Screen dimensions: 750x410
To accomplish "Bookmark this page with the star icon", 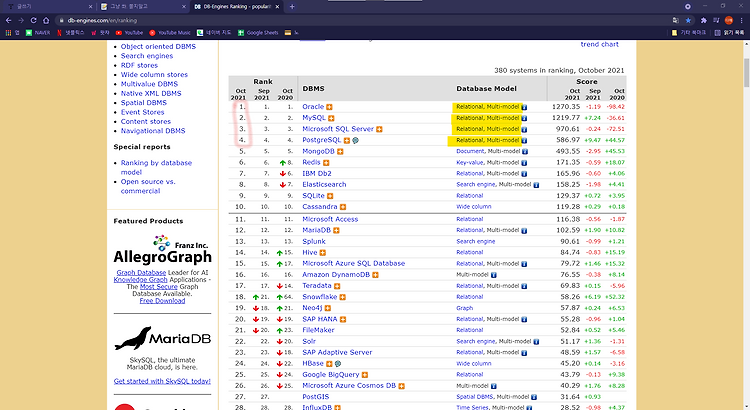I will pos(688,20).
